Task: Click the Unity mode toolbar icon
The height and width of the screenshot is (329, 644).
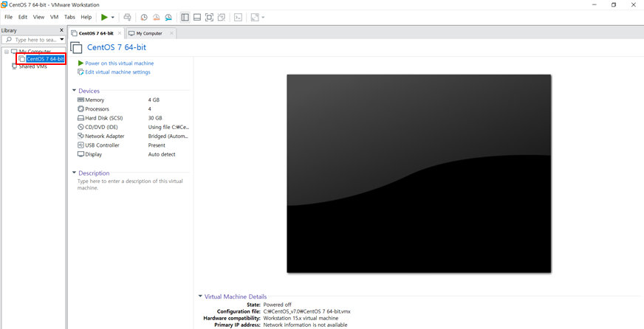Action: pos(222,17)
